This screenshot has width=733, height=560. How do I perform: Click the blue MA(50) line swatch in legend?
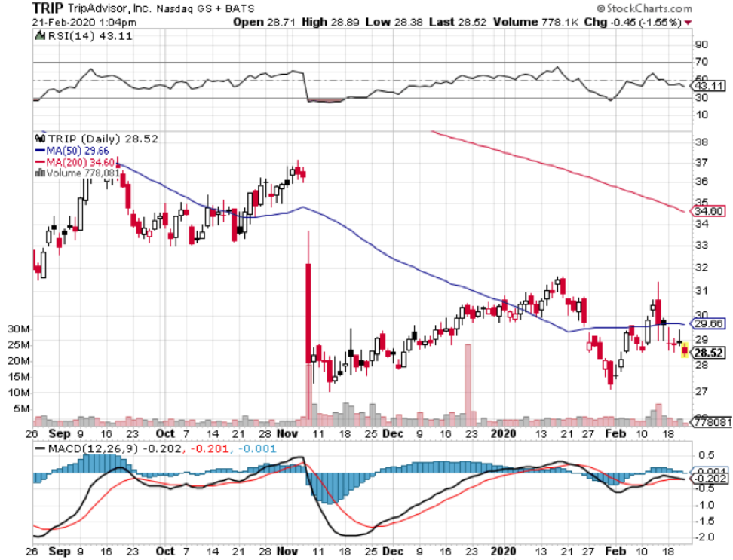[40, 151]
